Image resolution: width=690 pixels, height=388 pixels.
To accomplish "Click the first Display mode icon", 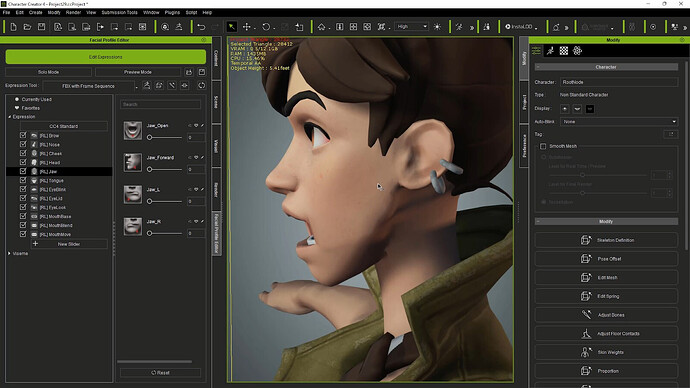I will (x=565, y=109).
